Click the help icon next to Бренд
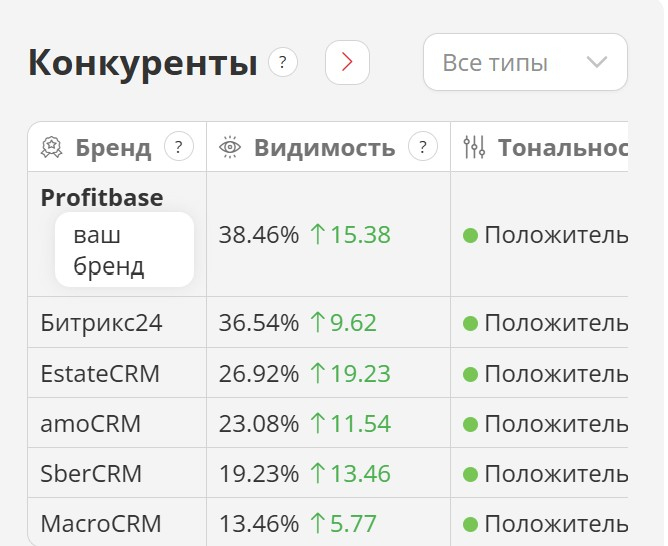668x546 pixels. (178, 148)
